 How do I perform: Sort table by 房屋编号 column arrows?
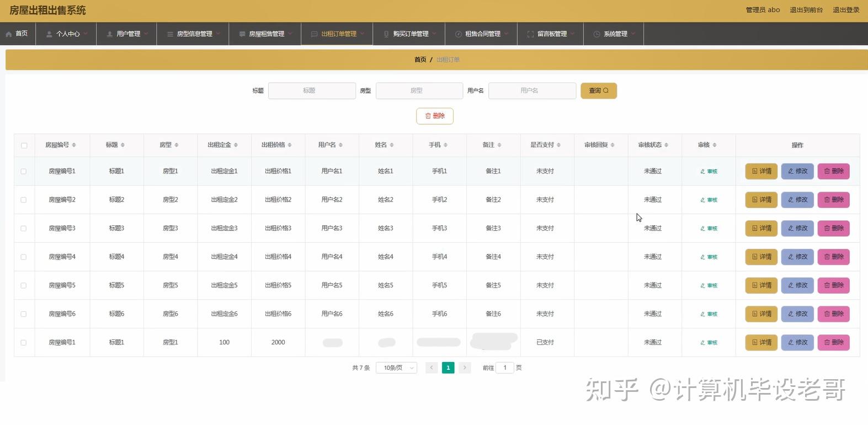click(74, 145)
